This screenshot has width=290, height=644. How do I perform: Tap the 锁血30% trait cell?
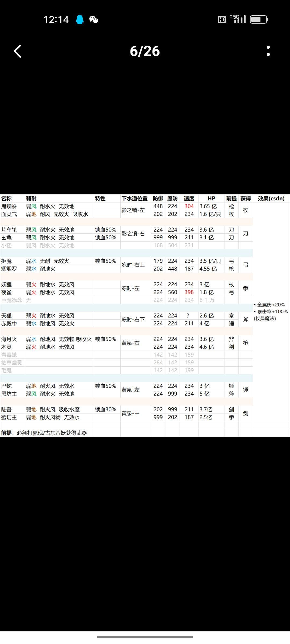pos(106,409)
